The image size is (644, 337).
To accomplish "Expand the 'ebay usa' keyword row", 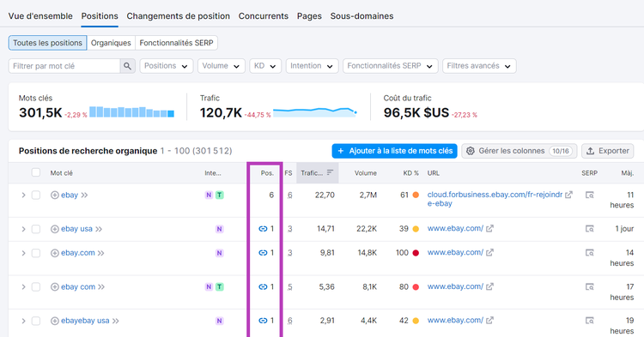I will pos(23,229).
